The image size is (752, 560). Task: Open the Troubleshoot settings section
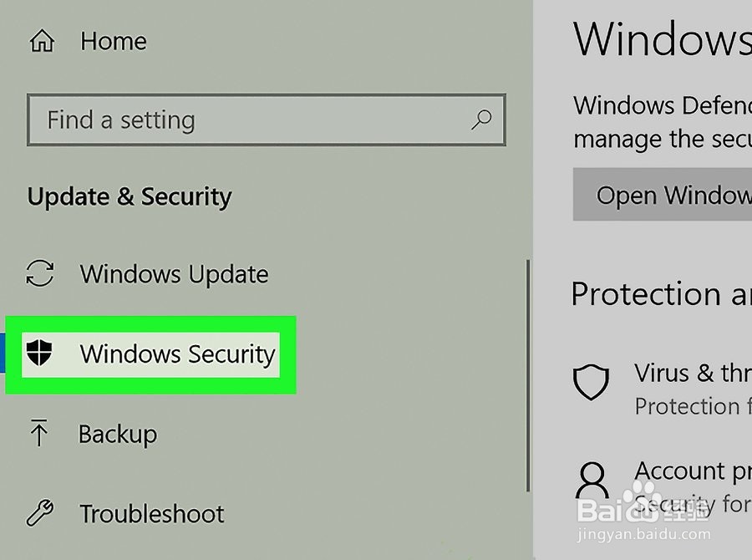point(150,514)
